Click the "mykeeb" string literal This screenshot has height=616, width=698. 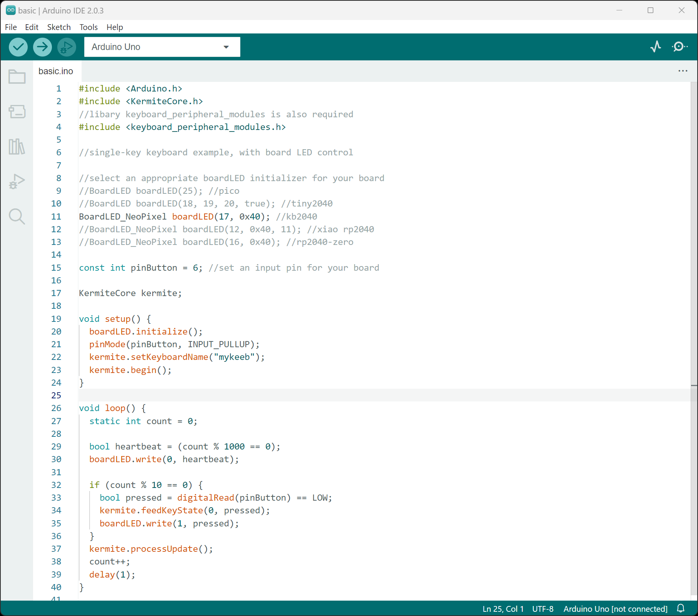coord(234,357)
